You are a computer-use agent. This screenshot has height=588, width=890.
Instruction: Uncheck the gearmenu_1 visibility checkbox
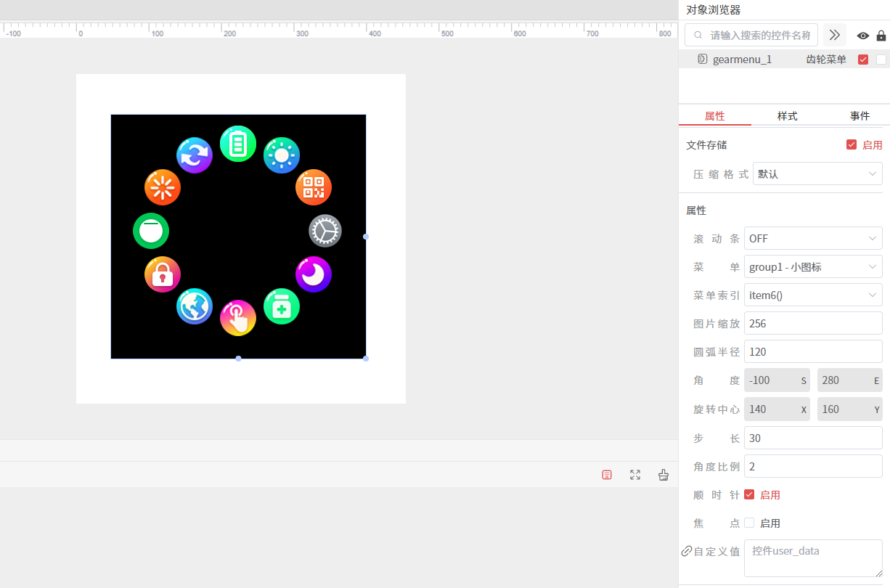pyautogui.click(x=863, y=60)
